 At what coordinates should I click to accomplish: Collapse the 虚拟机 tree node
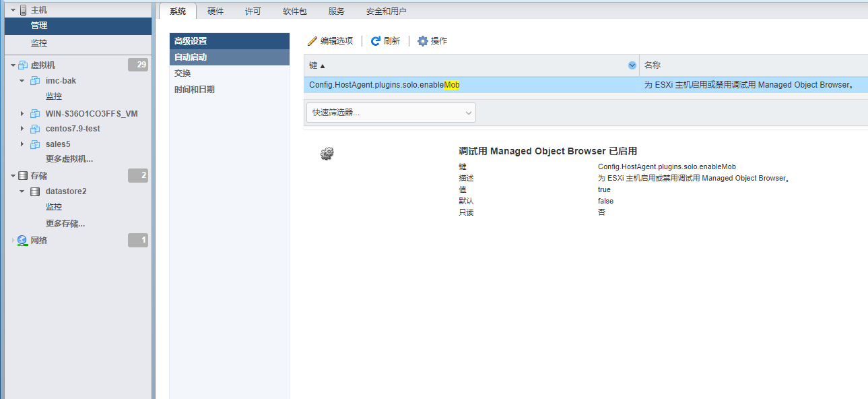point(13,65)
